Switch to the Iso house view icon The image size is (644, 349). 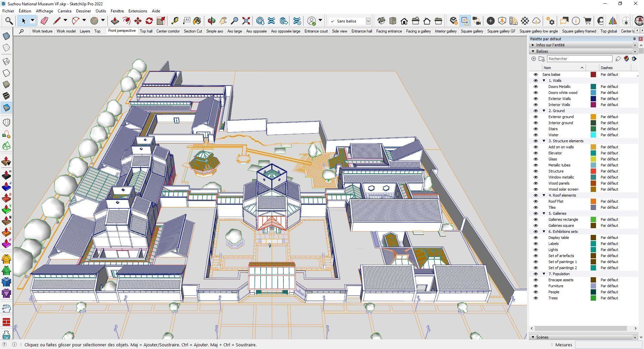pyautogui.click(x=381, y=21)
